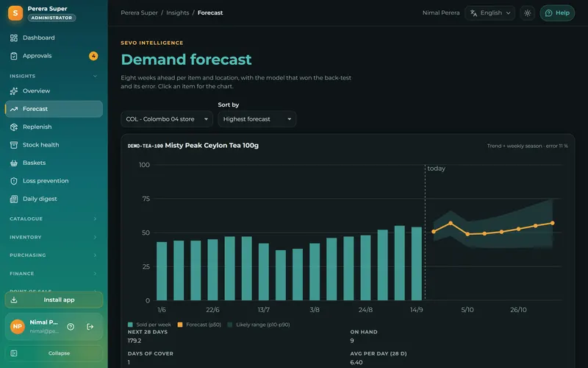
Task: Click the sign out arrow icon
Action: point(90,327)
